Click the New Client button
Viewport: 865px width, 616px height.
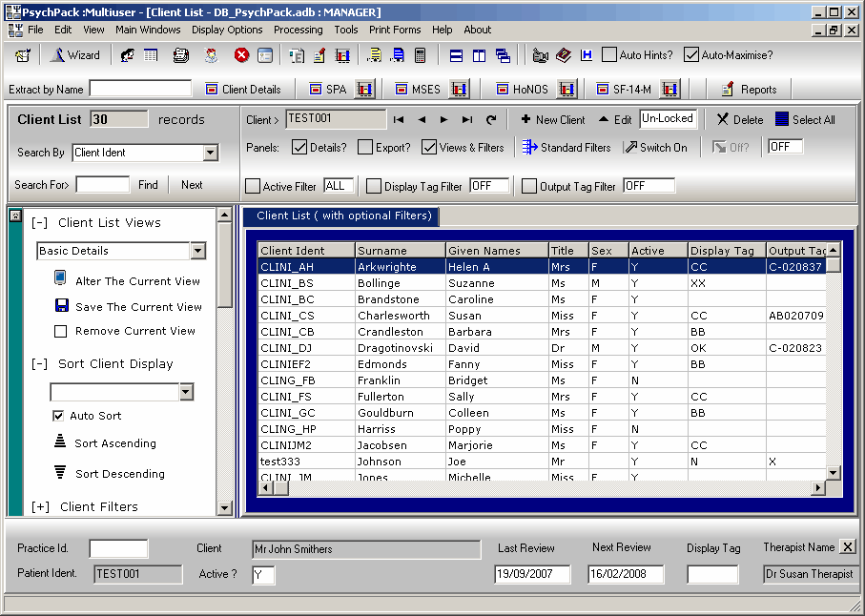point(552,120)
